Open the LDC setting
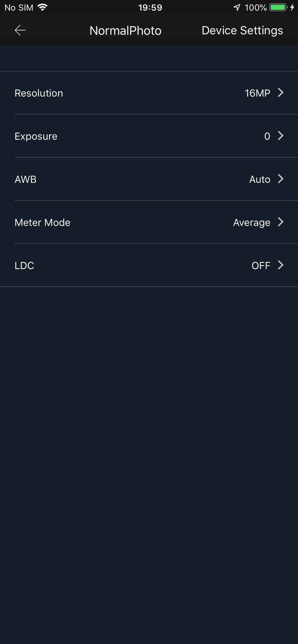 tap(24, 266)
